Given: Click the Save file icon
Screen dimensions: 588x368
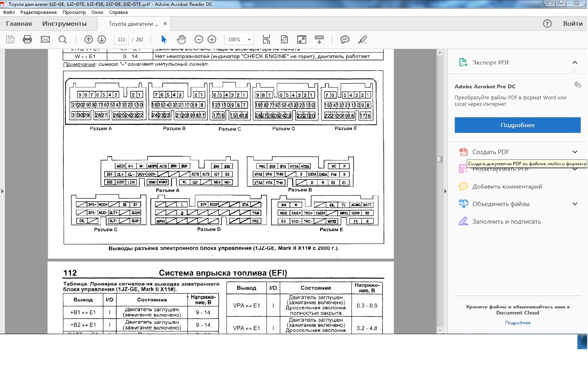Looking at the screenshot, I should 10,40.
